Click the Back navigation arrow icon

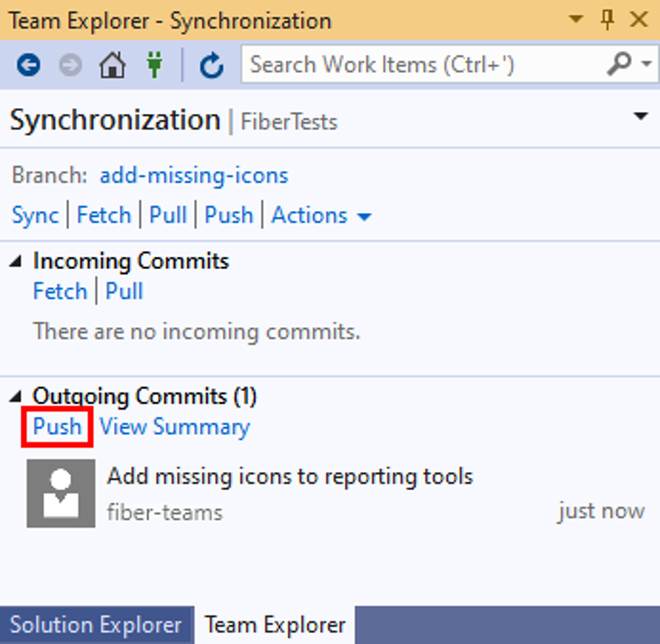tap(27, 66)
